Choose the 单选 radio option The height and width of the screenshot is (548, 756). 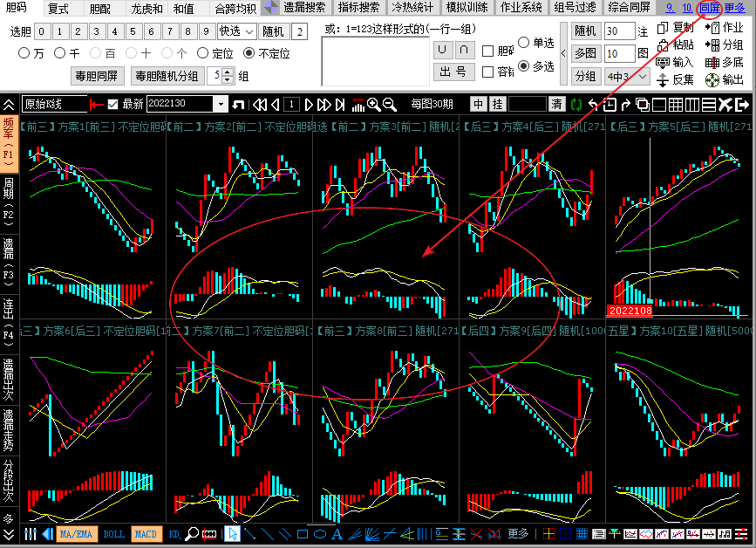pos(524,43)
